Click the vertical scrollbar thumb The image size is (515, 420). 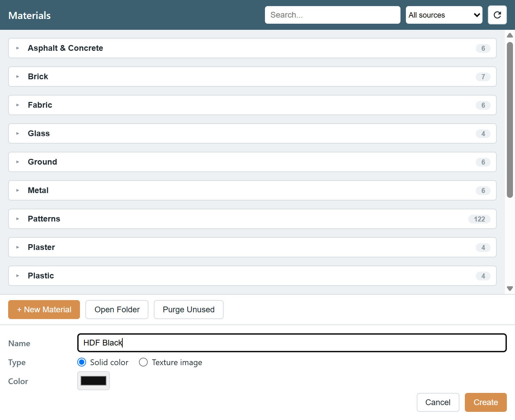click(510, 120)
